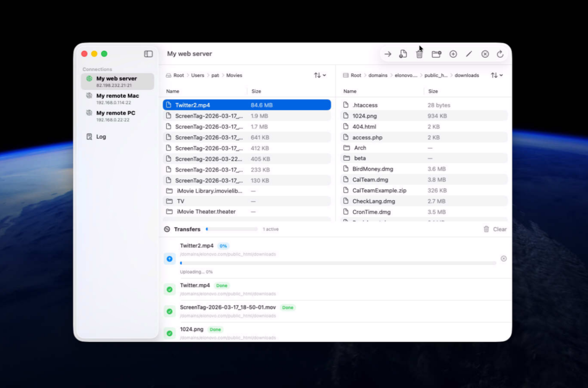
Task: Sort downloads pane by Name column
Action: point(350,91)
